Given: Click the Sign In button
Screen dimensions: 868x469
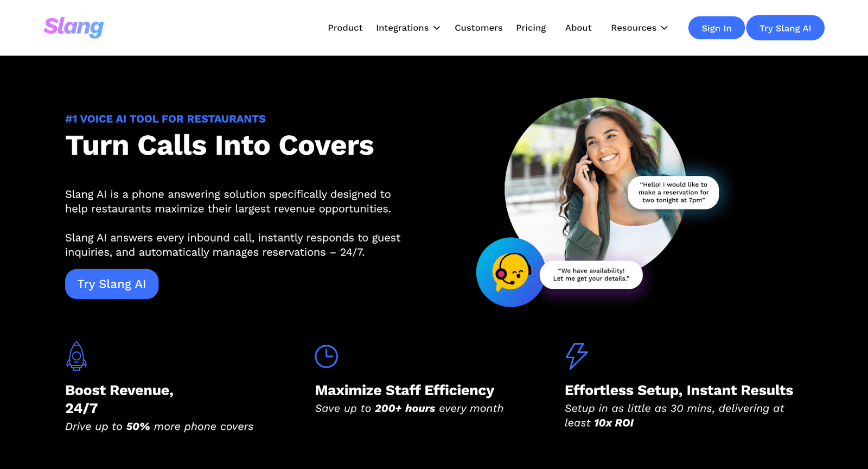Looking at the screenshot, I should pos(717,28).
